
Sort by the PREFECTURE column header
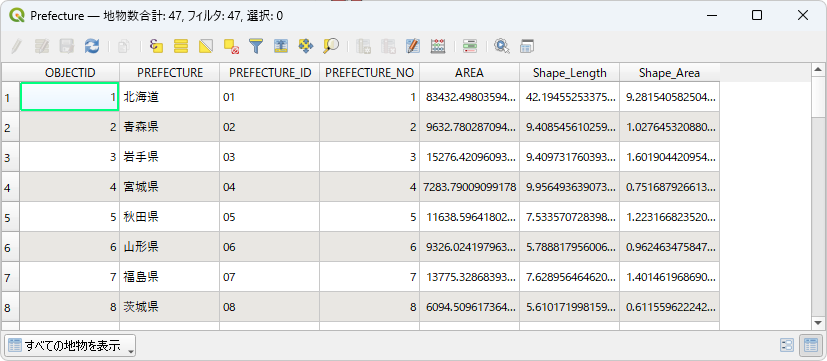tap(170, 73)
